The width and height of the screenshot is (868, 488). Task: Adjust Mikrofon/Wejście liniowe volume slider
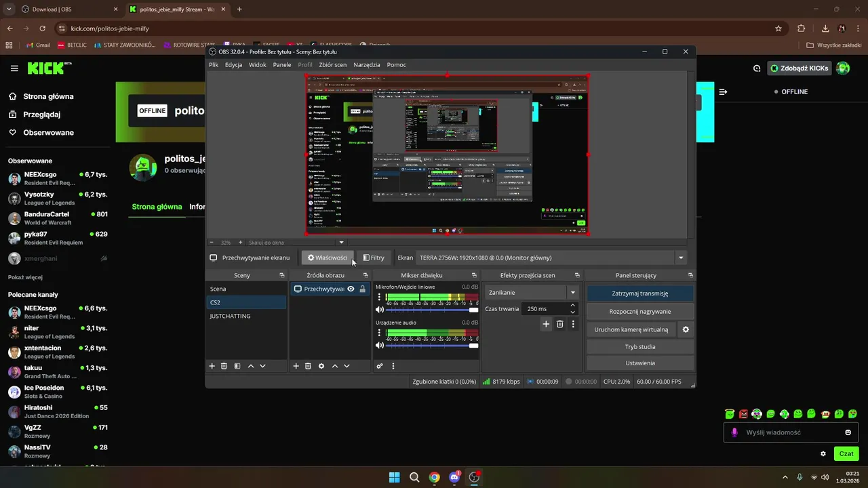tap(431, 310)
